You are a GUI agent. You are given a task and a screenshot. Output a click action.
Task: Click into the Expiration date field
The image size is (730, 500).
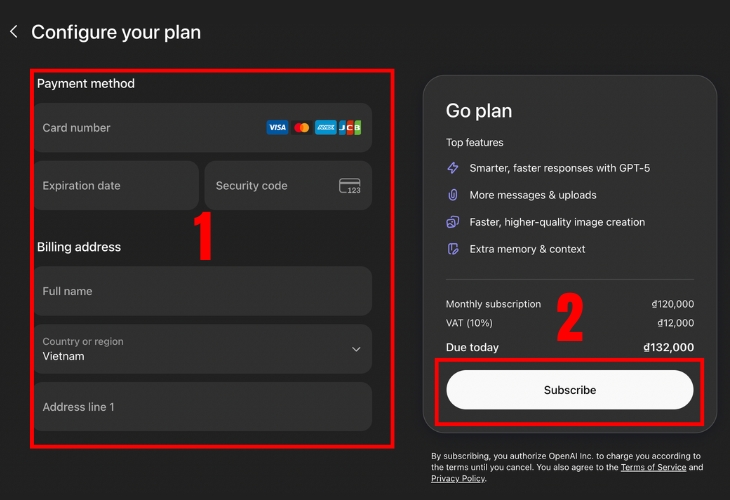click(x=115, y=186)
